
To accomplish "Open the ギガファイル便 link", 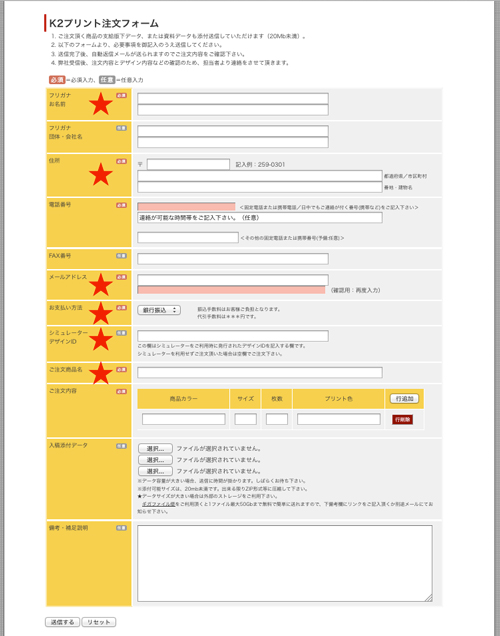I will pos(158,504).
